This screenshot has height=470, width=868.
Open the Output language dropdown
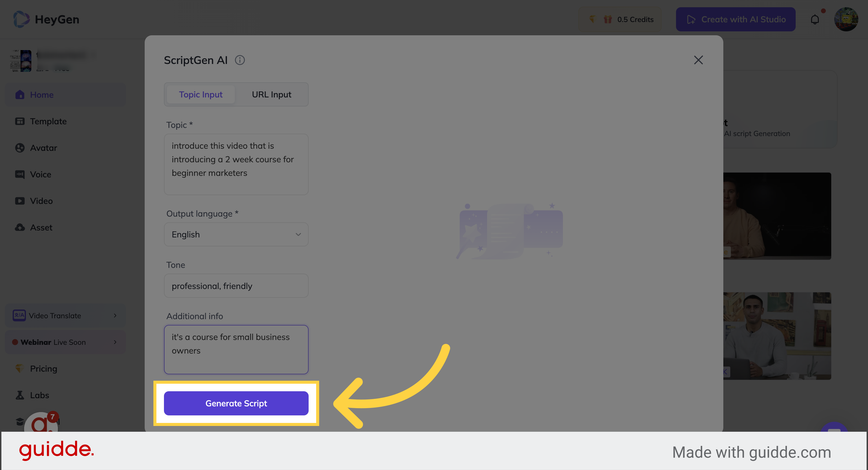[236, 234]
